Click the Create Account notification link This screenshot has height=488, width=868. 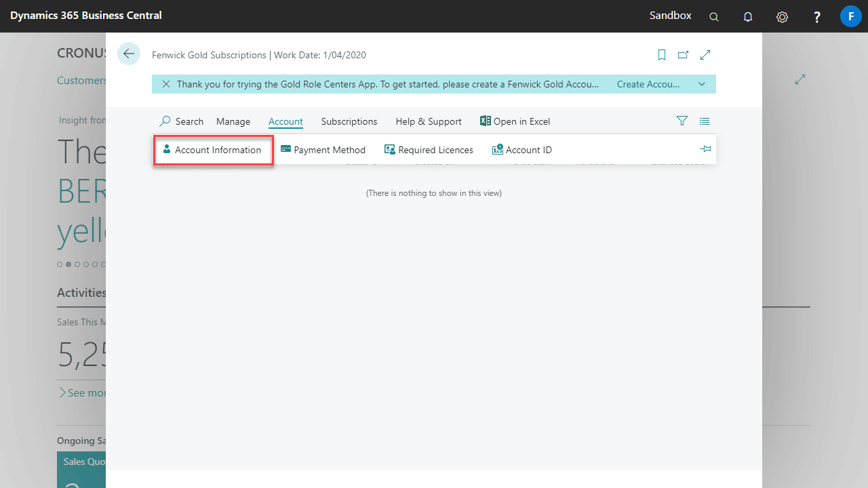tap(648, 84)
